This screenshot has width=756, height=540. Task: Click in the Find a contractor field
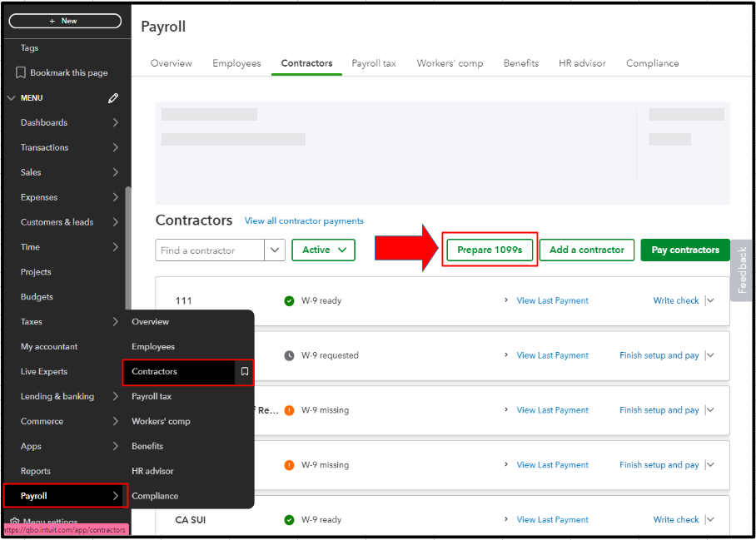click(x=210, y=250)
